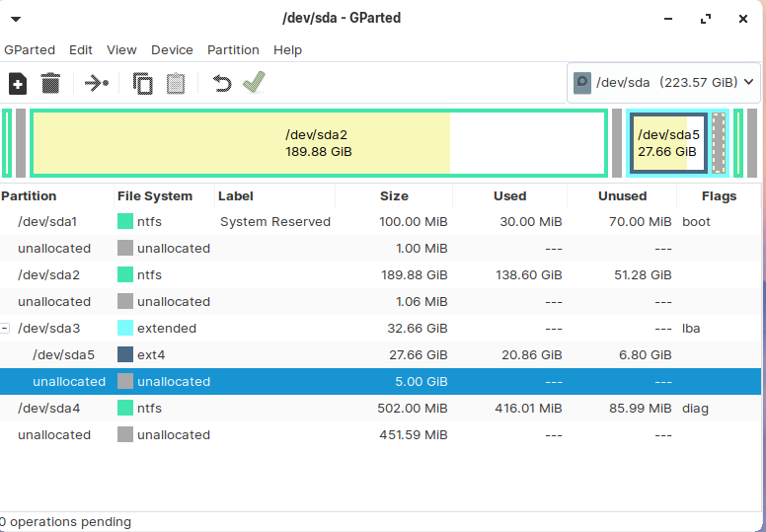
Task: Select the /dev/sda3 partition row
Action: pyautogui.click(x=380, y=329)
